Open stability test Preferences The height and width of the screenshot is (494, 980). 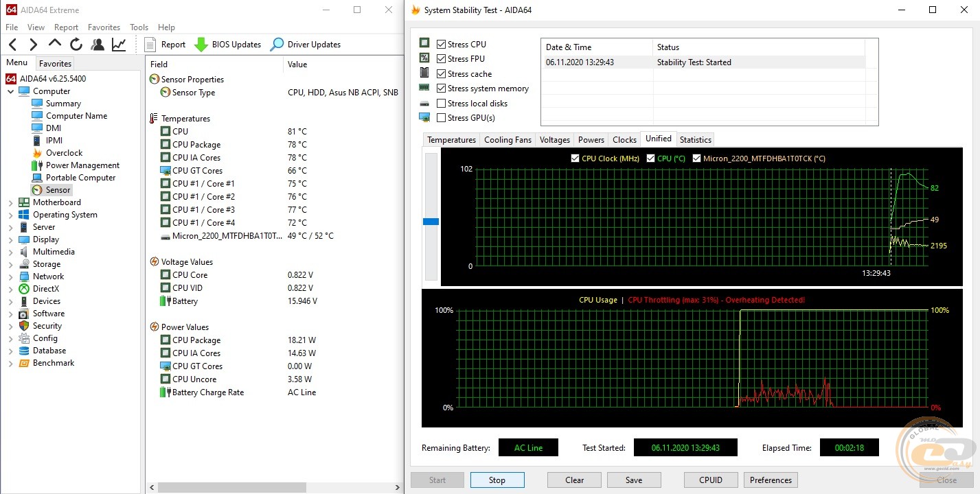coord(771,480)
